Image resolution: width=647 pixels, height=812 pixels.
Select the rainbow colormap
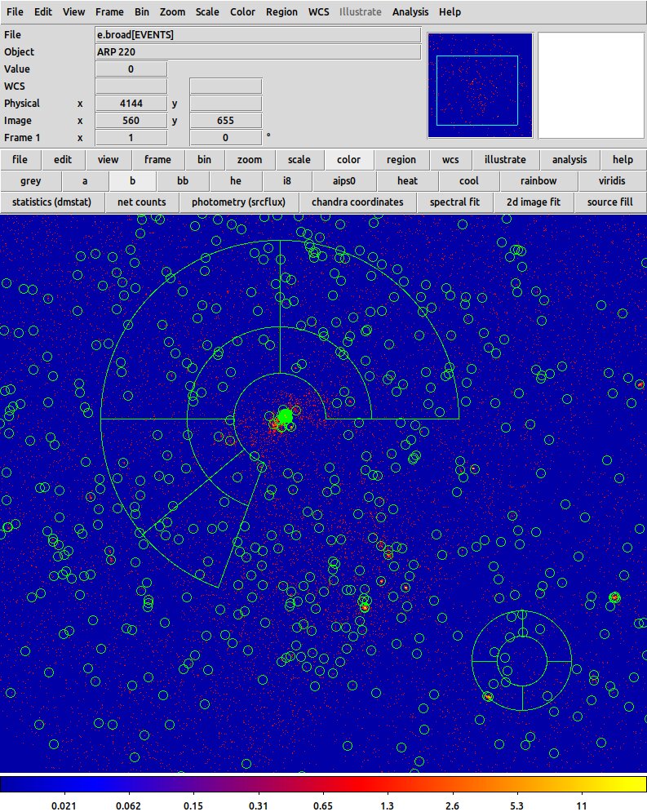(x=538, y=180)
